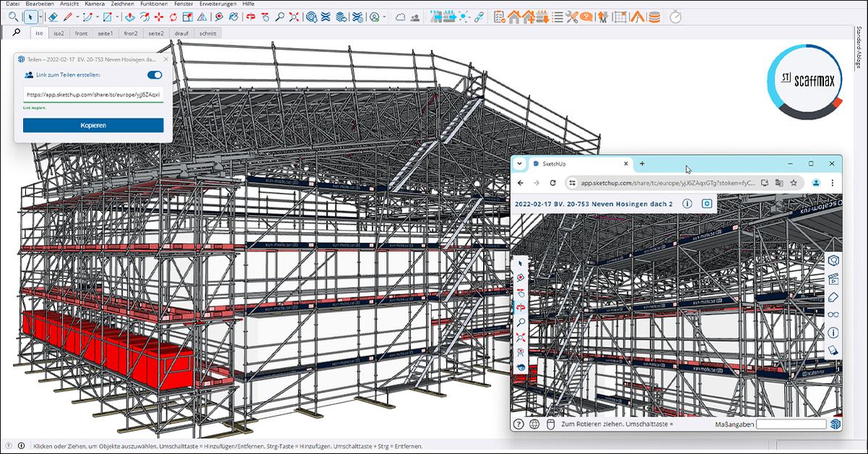Click the magnifier search icon at top left

(16, 33)
